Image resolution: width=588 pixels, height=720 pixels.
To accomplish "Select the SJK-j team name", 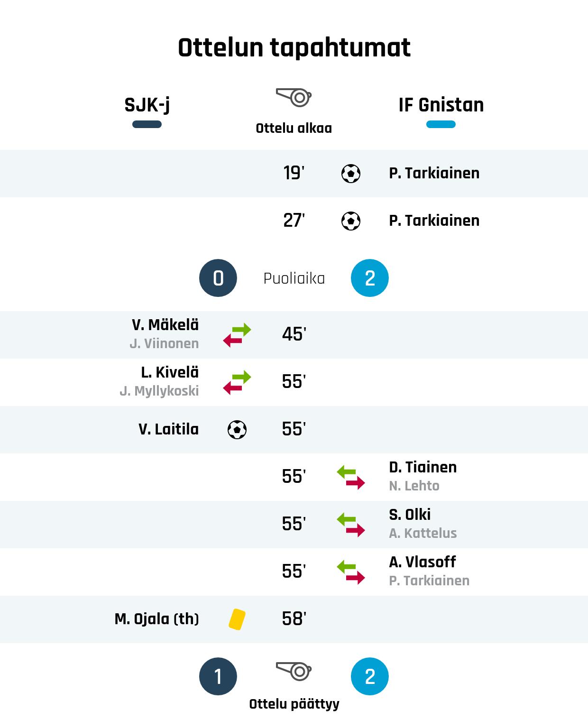I will pyautogui.click(x=147, y=105).
